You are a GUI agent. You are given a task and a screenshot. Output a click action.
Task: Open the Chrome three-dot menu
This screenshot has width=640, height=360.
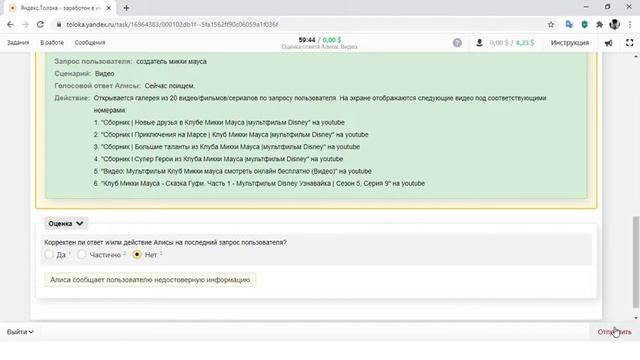click(630, 24)
